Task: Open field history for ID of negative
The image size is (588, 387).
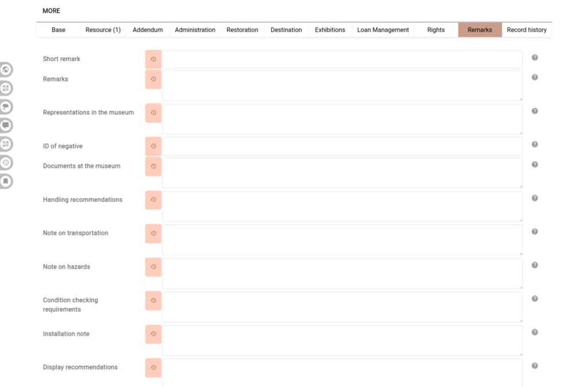Action: 153,146
